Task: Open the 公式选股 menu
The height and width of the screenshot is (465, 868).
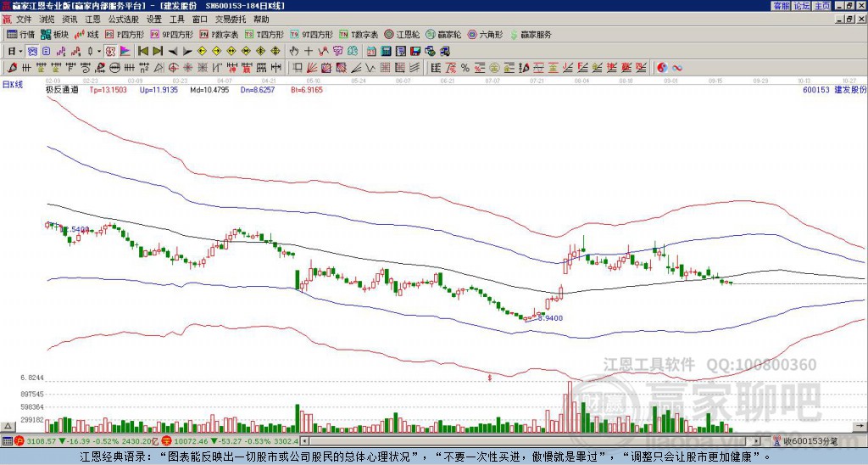Action: (124, 20)
